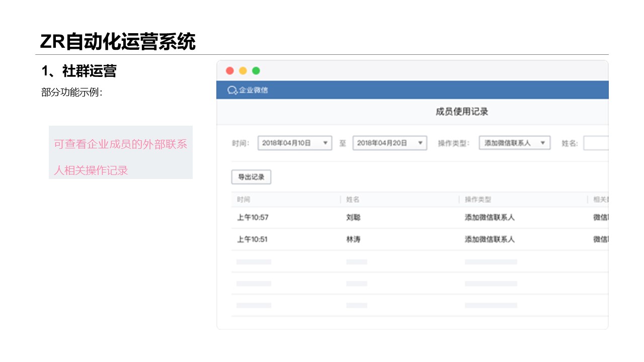Click the 上午10:57 time cell

click(253, 218)
